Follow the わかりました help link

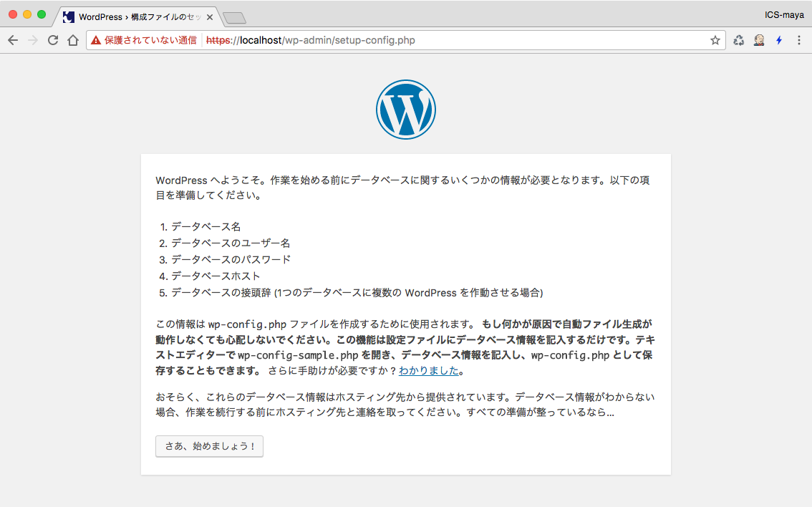tap(428, 370)
